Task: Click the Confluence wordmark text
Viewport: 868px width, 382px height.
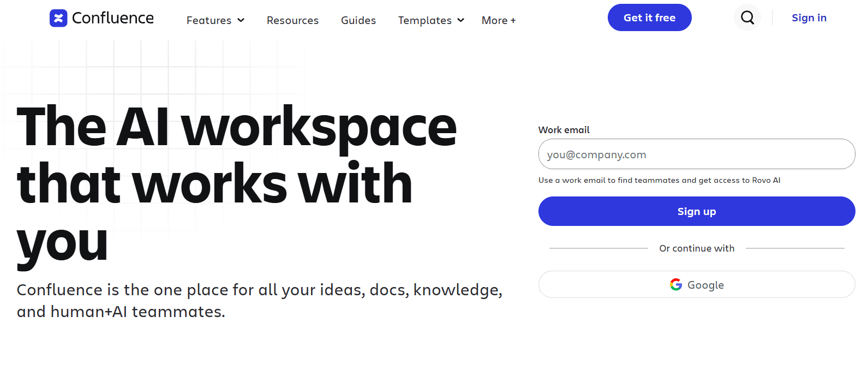Action: tap(113, 18)
